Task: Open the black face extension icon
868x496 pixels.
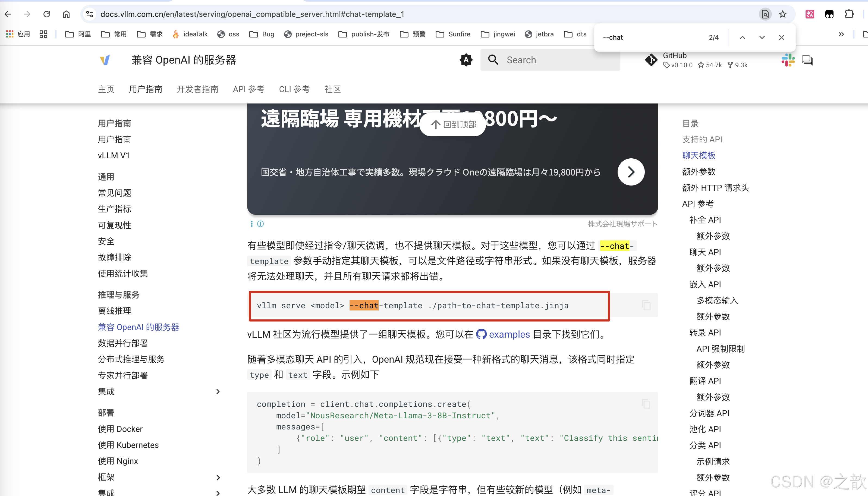Action: pyautogui.click(x=829, y=14)
